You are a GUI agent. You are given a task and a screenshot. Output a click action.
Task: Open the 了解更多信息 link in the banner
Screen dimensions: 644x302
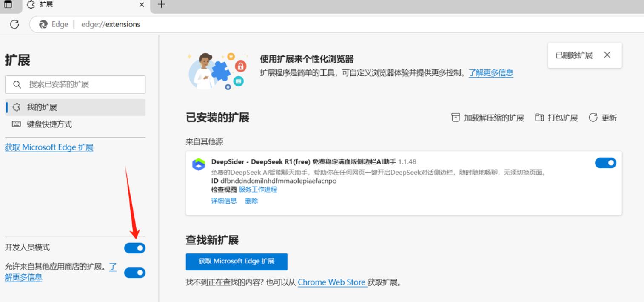[491, 73]
